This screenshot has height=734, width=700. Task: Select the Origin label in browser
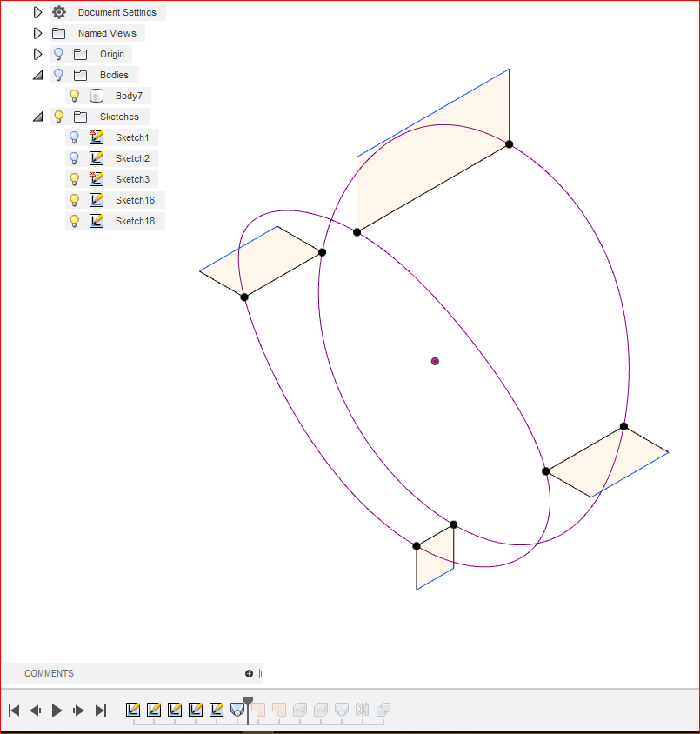(112, 54)
